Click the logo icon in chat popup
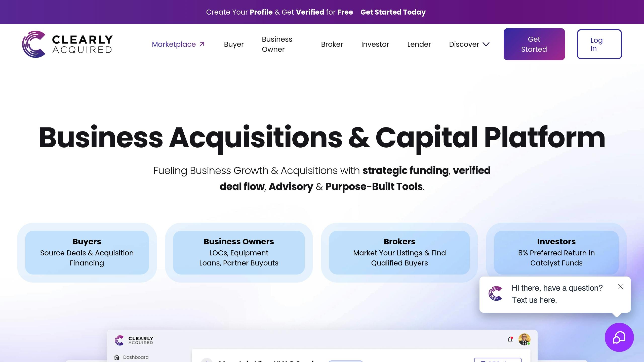644x362 pixels. pos(495,293)
